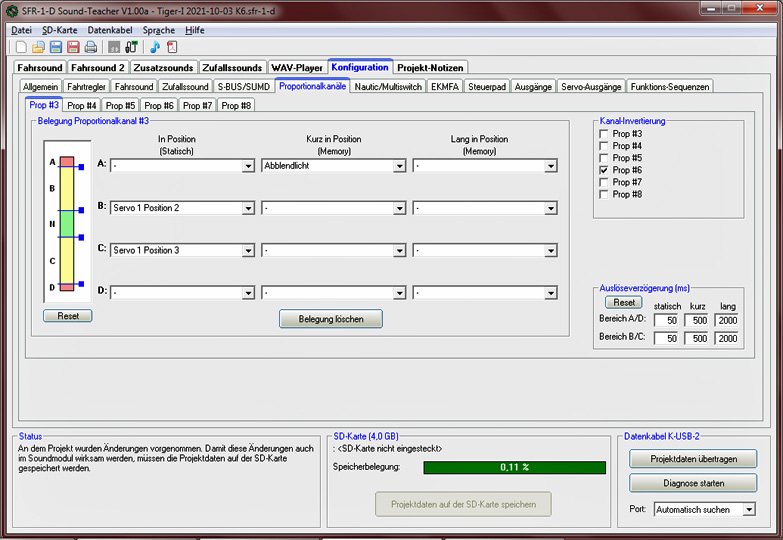The height and width of the screenshot is (540, 783).
Task: Click the blue handle between areas A and B
Action: click(x=81, y=167)
